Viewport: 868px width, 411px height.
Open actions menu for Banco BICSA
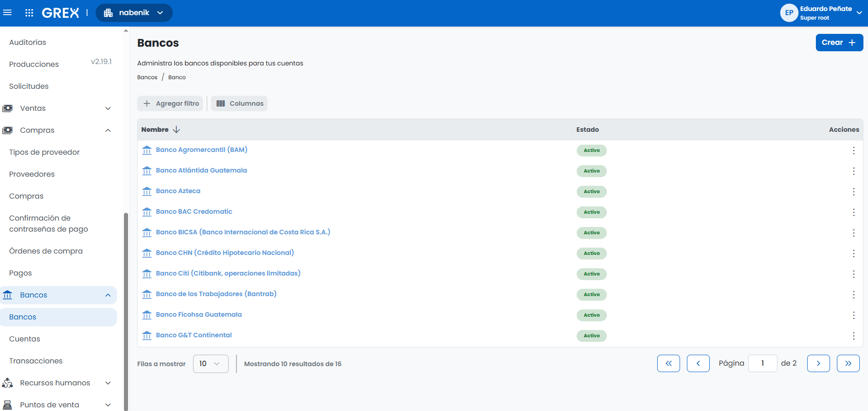[x=853, y=233]
